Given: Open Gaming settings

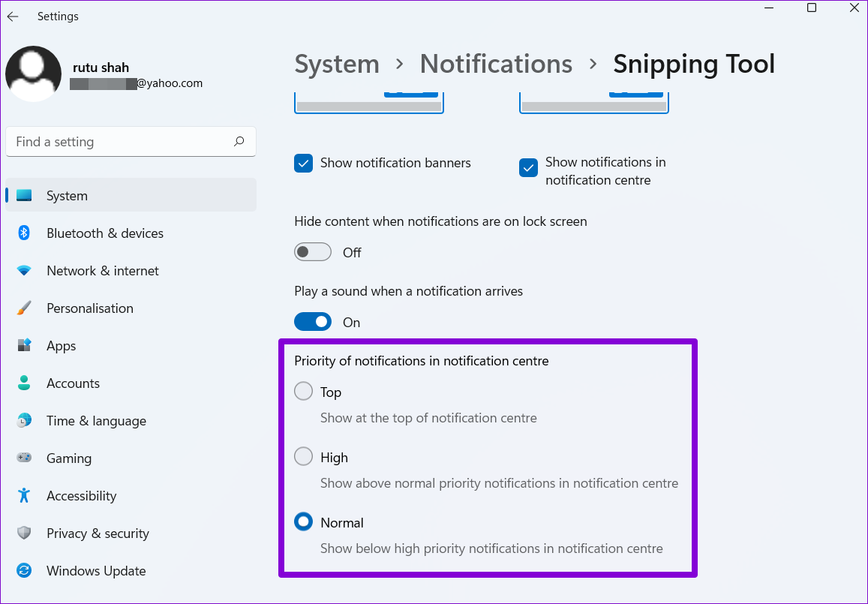Looking at the screenshot, I should (69, 458).
